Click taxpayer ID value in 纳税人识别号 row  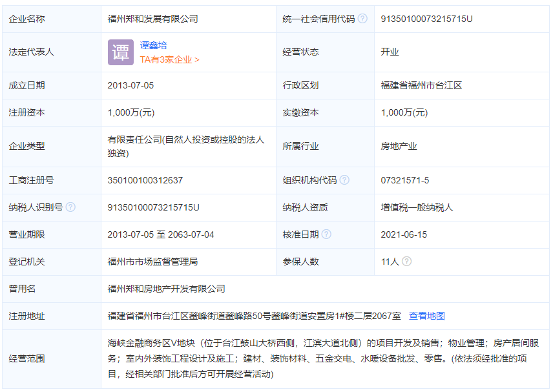(x=153, y=207)
